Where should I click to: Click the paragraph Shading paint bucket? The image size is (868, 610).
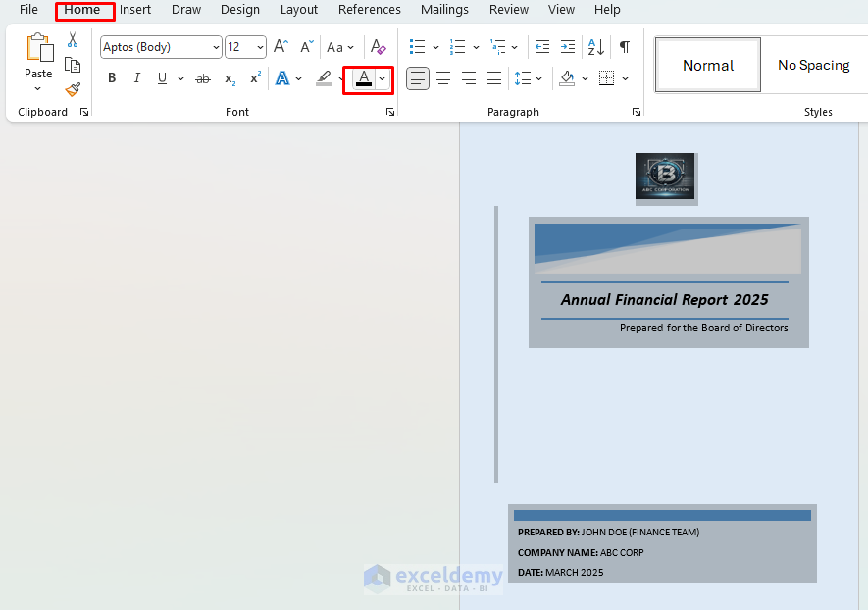coord(567,78)
